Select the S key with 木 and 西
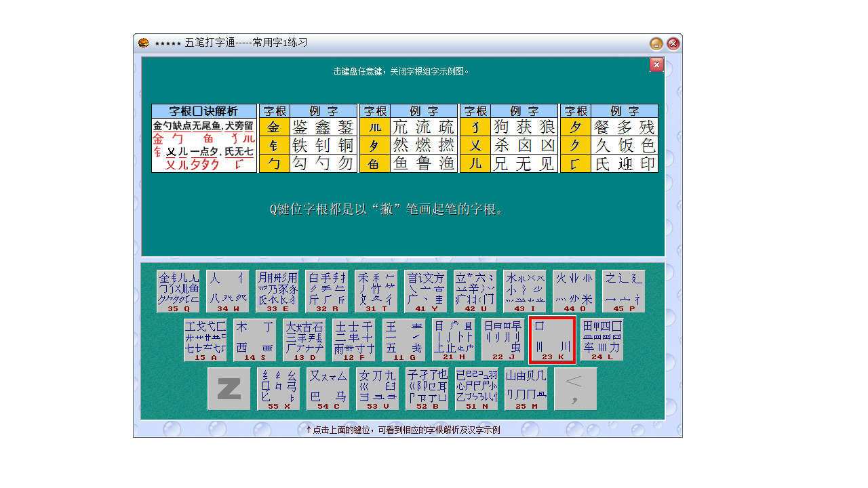This screenshot has width=868, height=488. point(254,339)
